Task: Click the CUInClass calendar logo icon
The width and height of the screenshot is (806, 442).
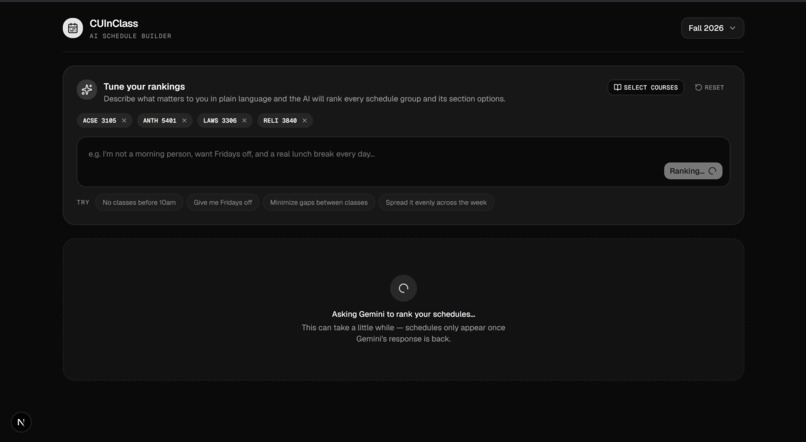Action: 73,28
